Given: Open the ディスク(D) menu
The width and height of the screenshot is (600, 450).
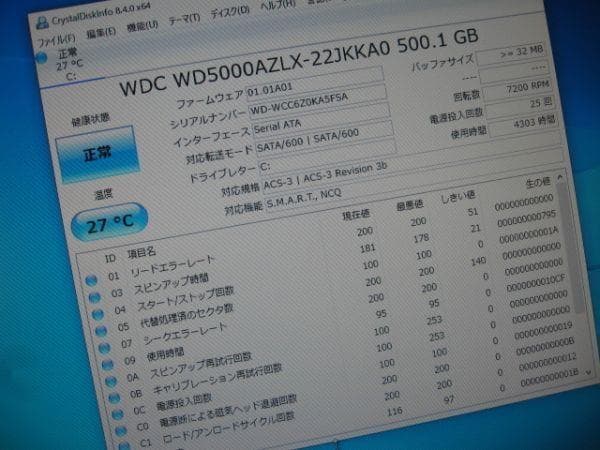Looking at the screenshot, I should [x=230, y=12].
